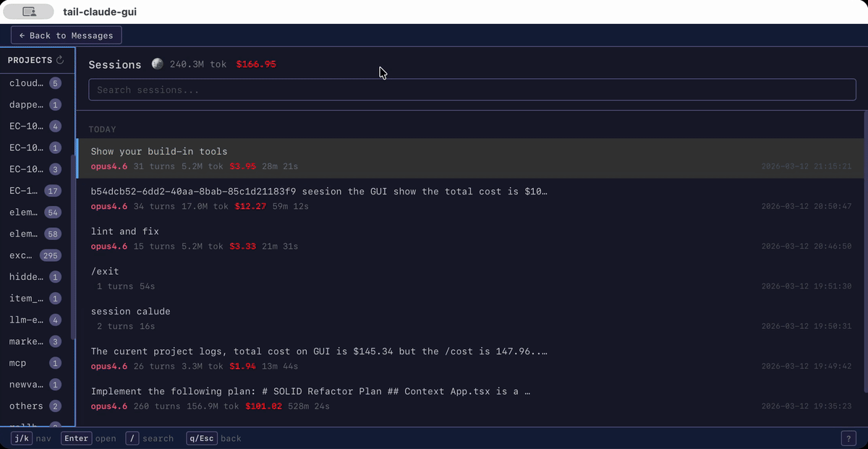The image size is (868, 449).
Task: Click the tail-claude-gui window title
Action: pos(100,12)
